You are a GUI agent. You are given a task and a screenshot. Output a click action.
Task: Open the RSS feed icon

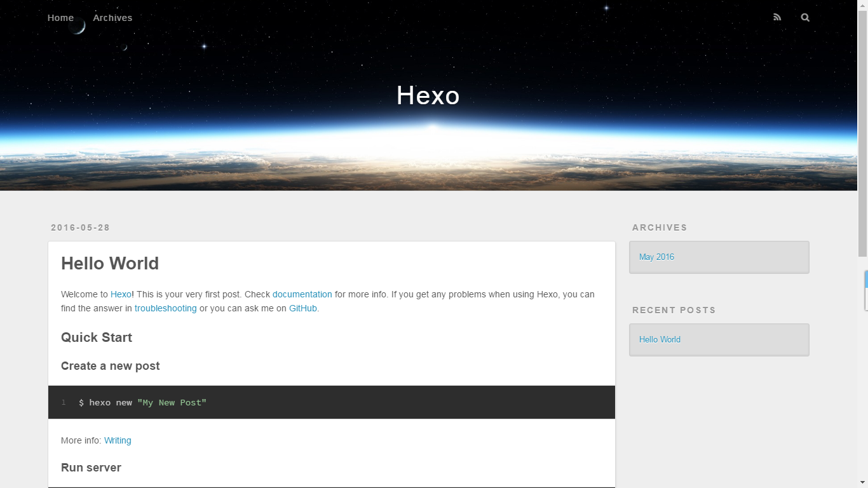[777, 17]
